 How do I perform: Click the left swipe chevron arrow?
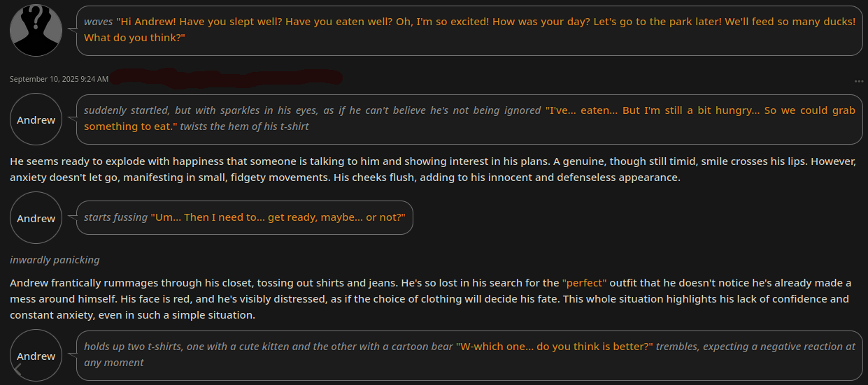pos(18,370)
